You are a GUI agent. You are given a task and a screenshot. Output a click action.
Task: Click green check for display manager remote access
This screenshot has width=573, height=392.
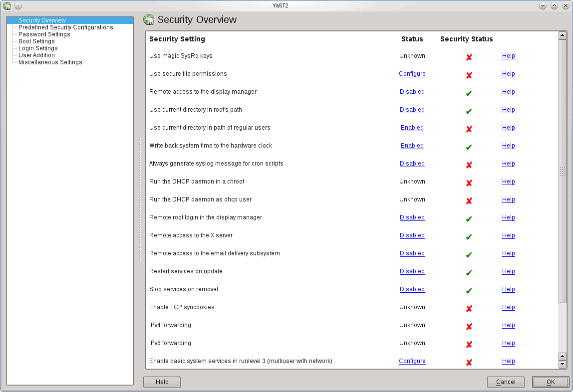point(469,93)
